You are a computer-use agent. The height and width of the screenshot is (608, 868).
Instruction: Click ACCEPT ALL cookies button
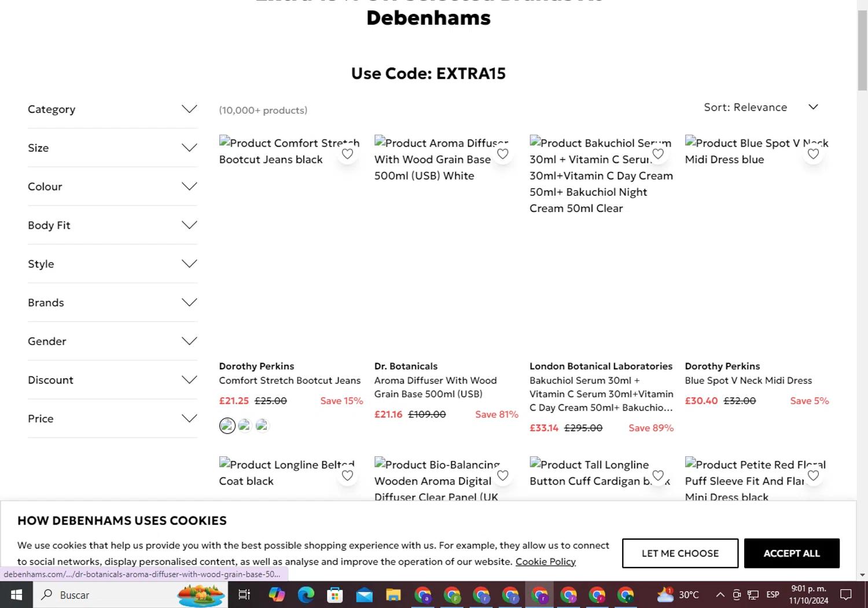[x=792, y=553]
